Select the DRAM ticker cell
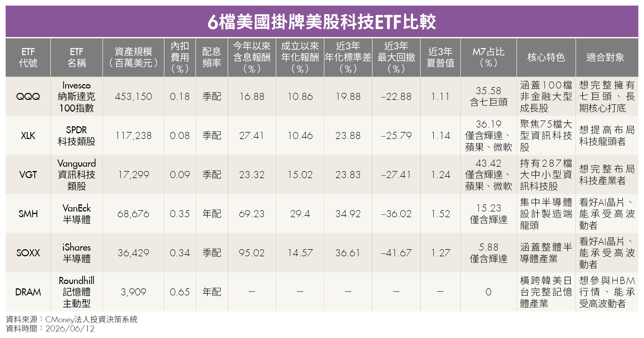The height and width of the screenshot is (338, 644). [x=28, y=292]
